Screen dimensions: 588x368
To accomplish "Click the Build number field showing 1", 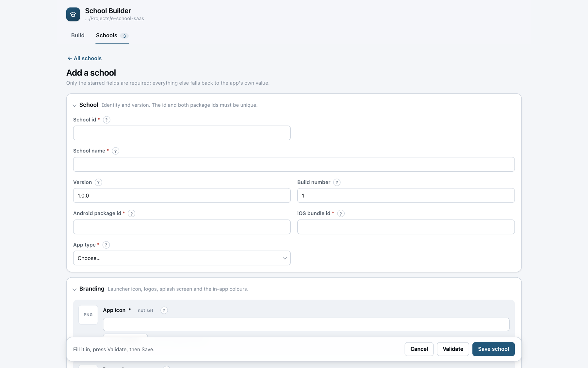I will click(x=406, y=195).
